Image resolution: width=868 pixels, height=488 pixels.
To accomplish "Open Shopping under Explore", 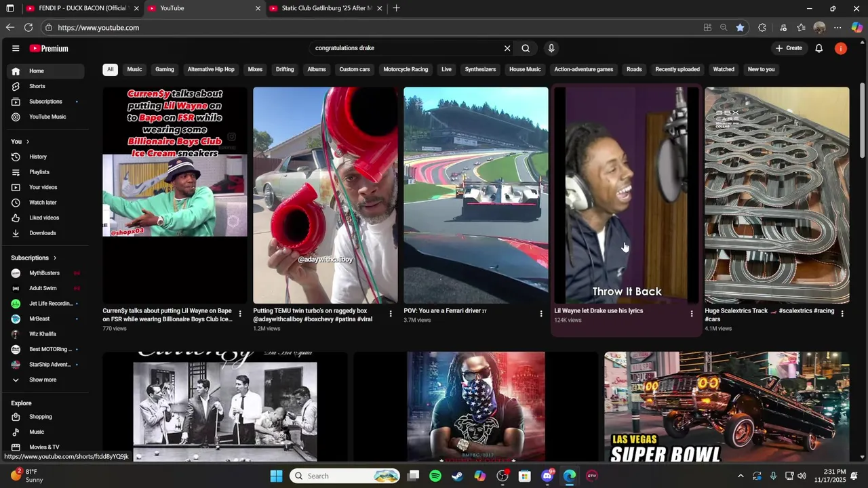I will 44,417.
